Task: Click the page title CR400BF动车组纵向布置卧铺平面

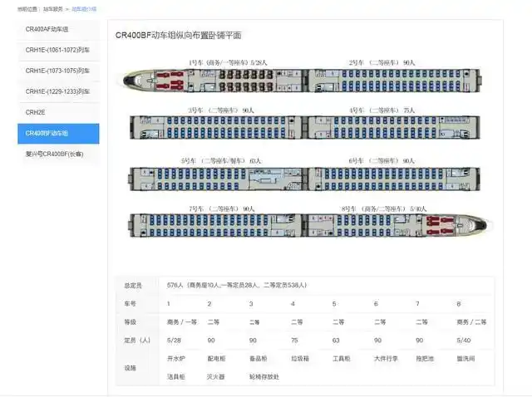Action: pos(178,35)
